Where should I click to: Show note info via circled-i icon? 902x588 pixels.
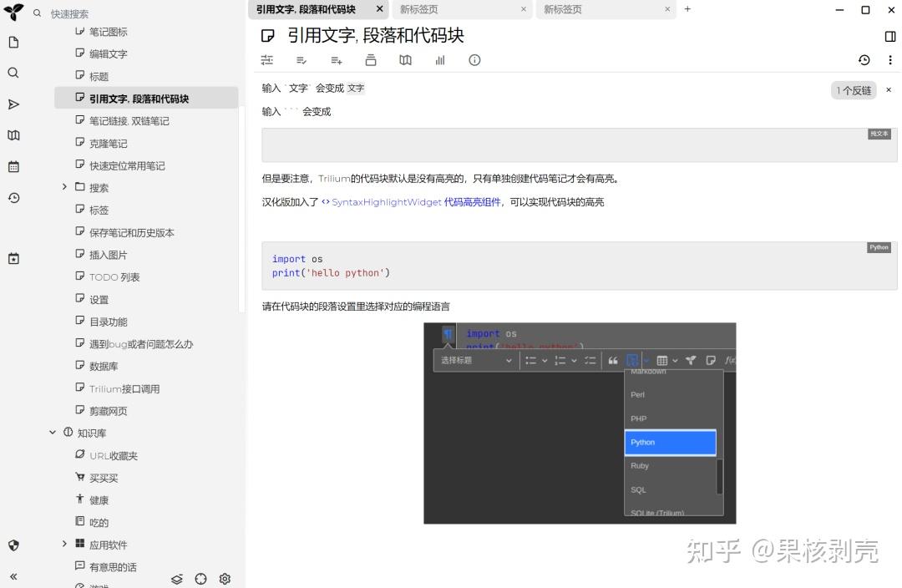point(474,60)
